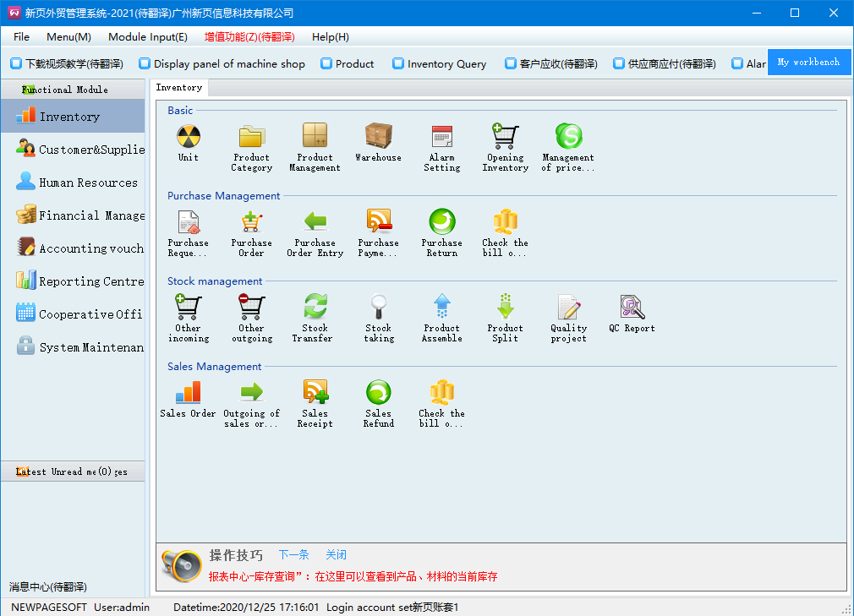854x616 pixels.
Task: Open Product Category folder icon
Action: pyautogui.click(x=251, y=137)
